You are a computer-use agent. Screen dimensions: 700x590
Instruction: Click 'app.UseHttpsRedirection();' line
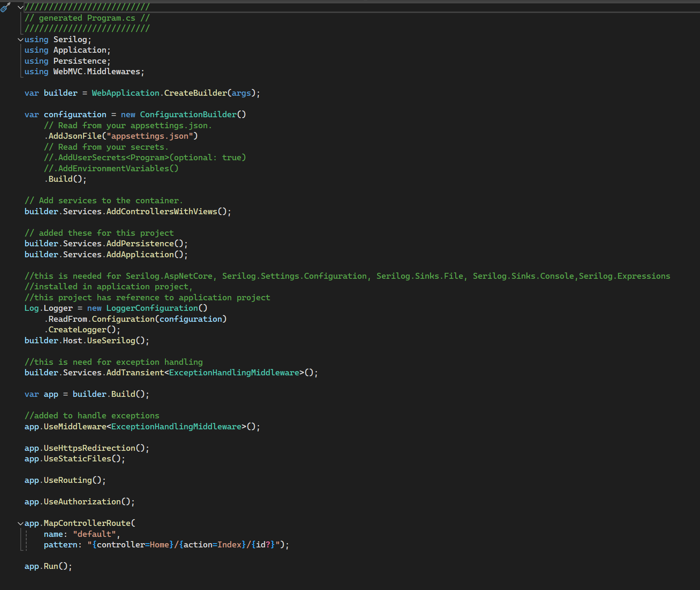click(x=87, y=448)
